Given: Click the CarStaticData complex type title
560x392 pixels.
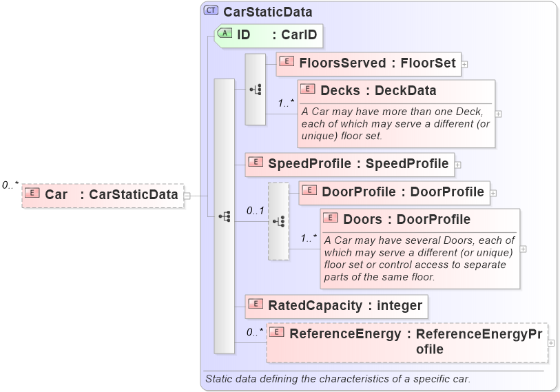Looking at the screenshot, I should 268,12.
